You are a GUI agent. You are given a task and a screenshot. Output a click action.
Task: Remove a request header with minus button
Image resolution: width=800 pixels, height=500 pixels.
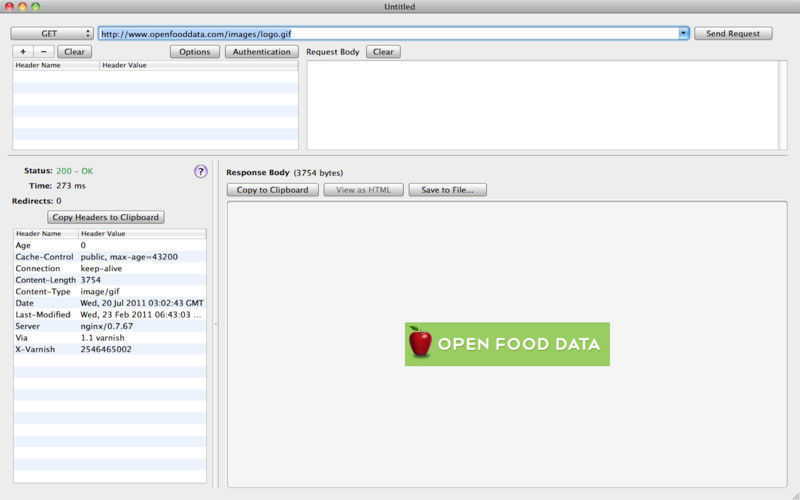click(x=44, y=52)
